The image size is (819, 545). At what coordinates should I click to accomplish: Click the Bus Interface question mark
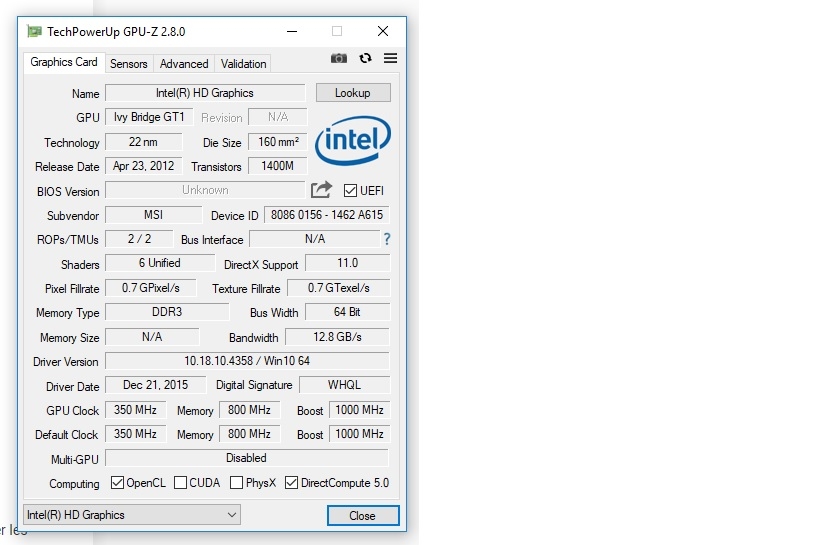pyautogui.click(x=387, y=240)
